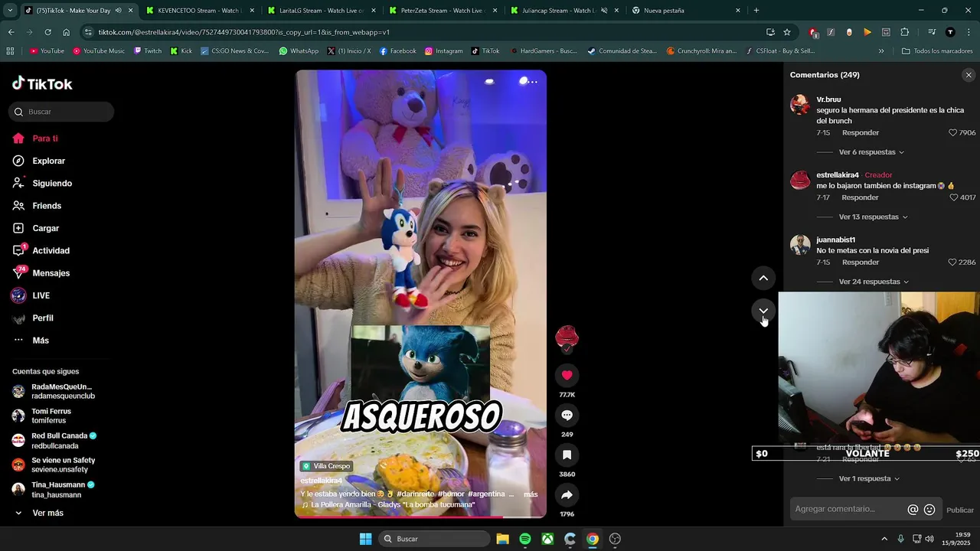
Task: Click Publicar comment button
Action: (960, 510)
